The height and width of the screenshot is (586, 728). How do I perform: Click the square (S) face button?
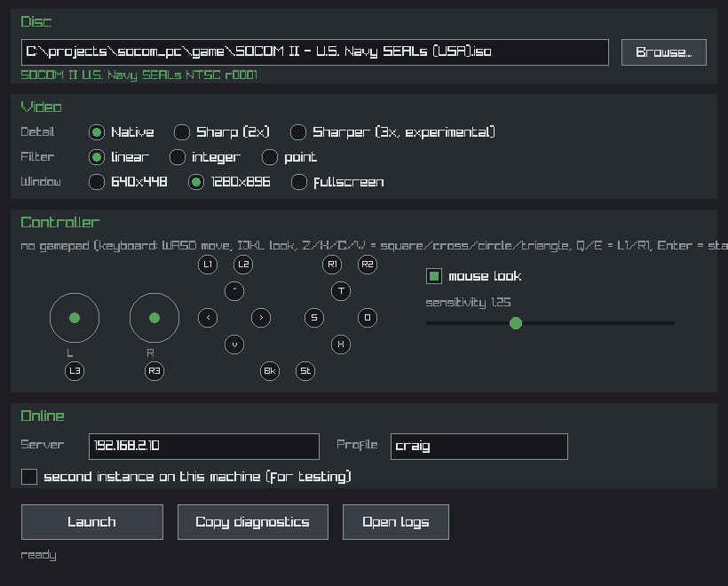[x=314, y=318]
